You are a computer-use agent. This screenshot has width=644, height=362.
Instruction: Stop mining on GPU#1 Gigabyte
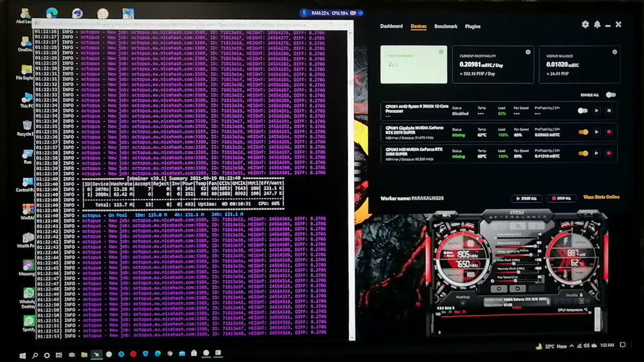(609, 132)
